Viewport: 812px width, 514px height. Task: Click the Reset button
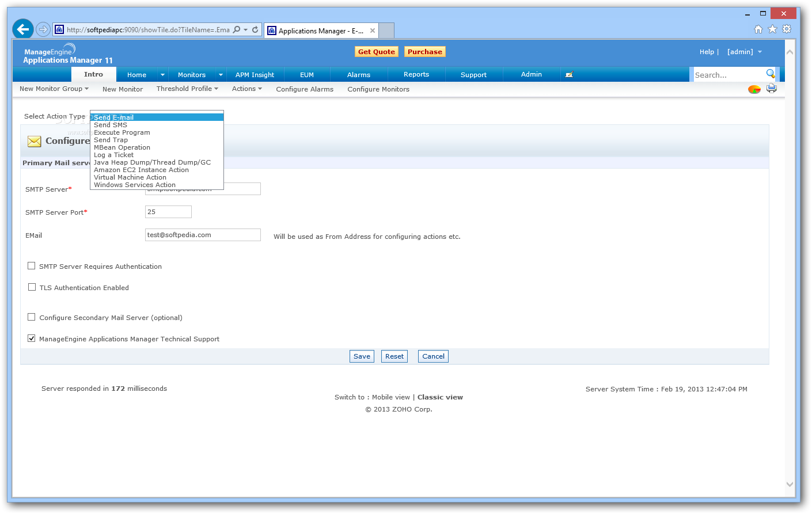[x=394, y=356]
